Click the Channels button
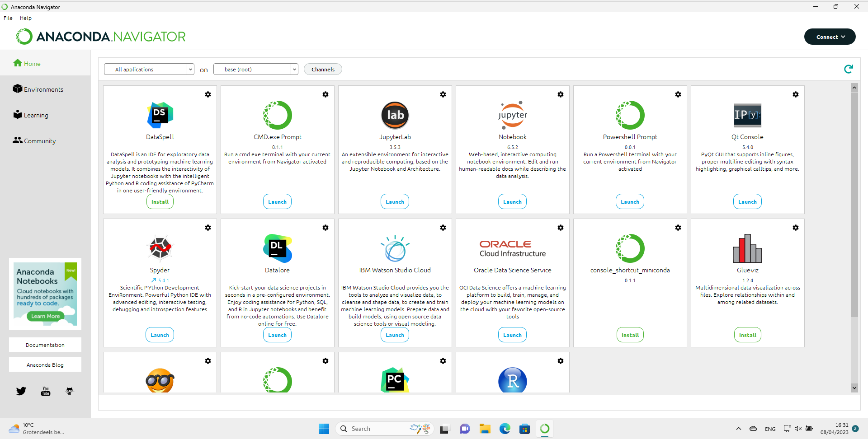Image resolution: width=868 pixels, height=439 pixels. (x=323, y=69)
